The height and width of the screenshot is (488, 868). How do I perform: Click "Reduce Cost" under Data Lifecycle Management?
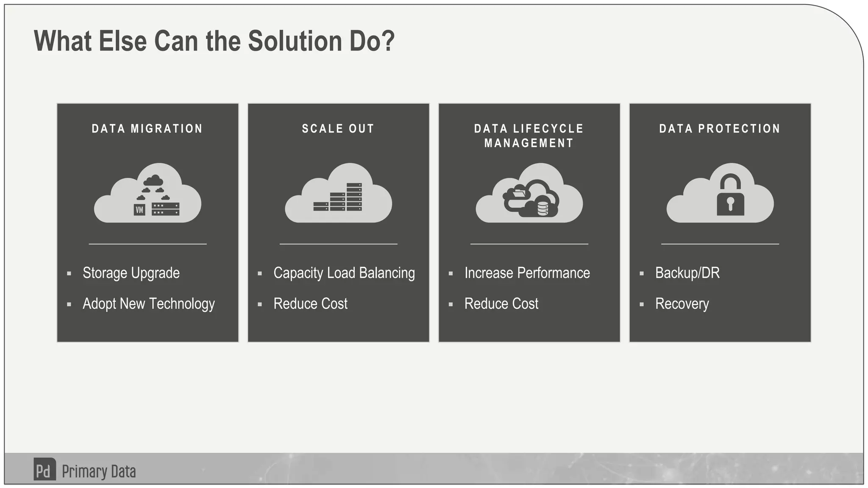[501, 304]
